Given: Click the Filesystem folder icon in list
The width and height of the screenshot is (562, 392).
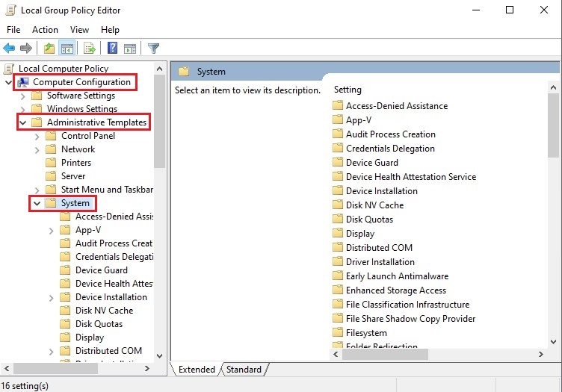Looking at the screenshot, I should [338, 332].
